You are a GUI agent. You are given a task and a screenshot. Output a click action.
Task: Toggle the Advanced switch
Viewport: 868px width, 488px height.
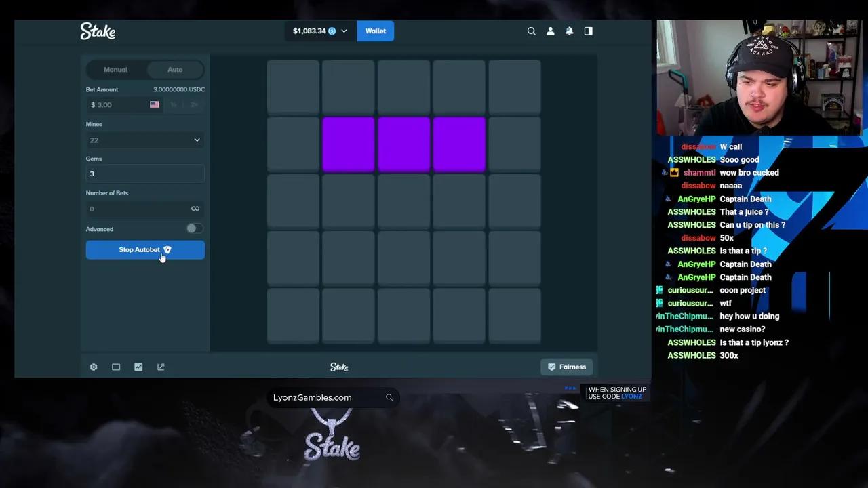[194, 229]
